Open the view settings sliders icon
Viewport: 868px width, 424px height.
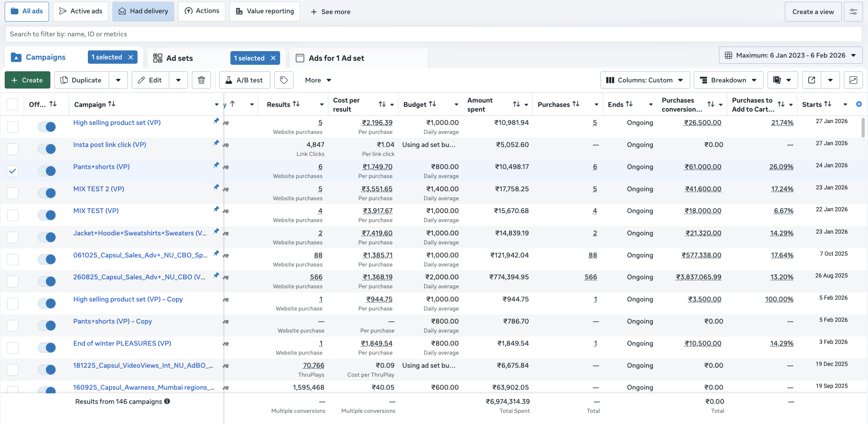pyautogui.click(x=853, y=12)
